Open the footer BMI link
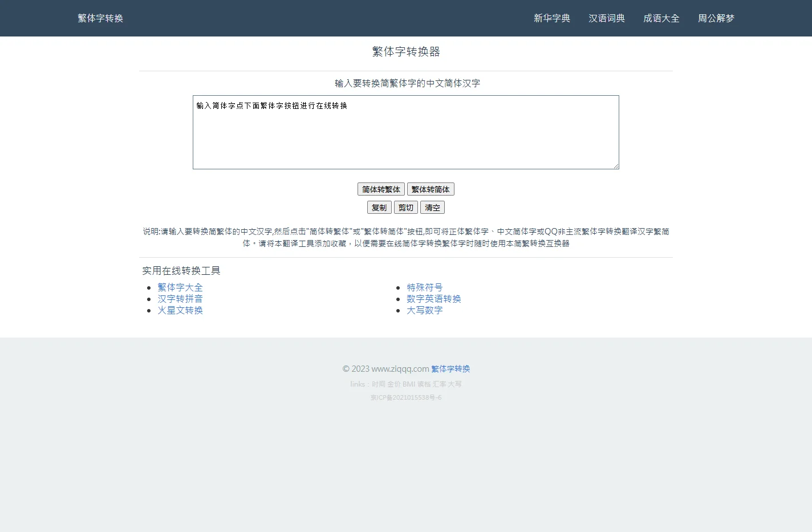The height and width of the screenshot is (532, 812). [x=409, y=384]
